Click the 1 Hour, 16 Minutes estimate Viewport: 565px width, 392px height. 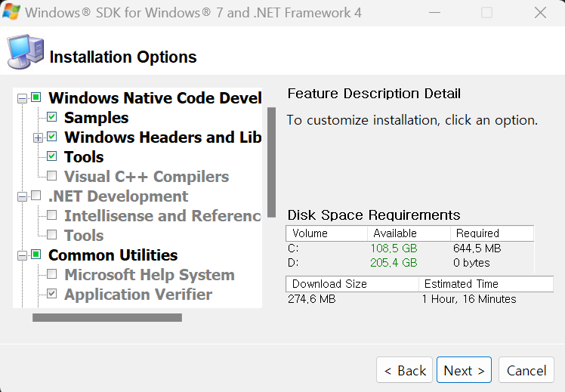point(469,299)
